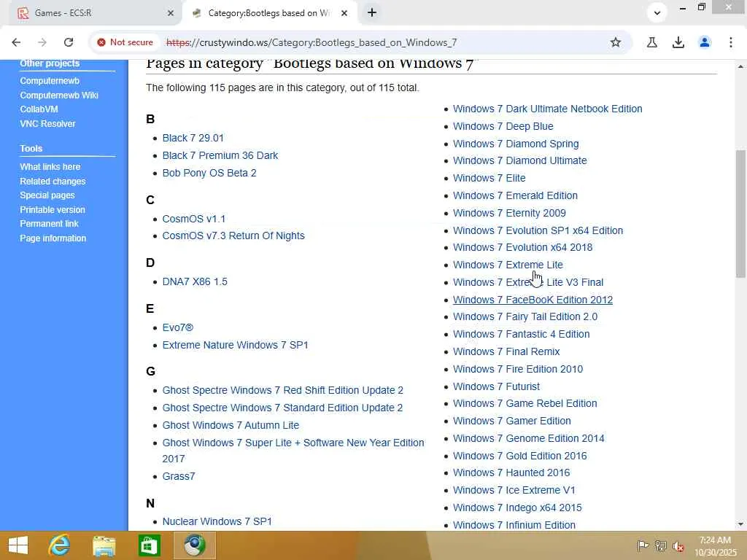Image resolution: width=747 pixels, height=560 pixels.
Task: Open the DNA7 X86 1.5 page
Action: point(195,282)
